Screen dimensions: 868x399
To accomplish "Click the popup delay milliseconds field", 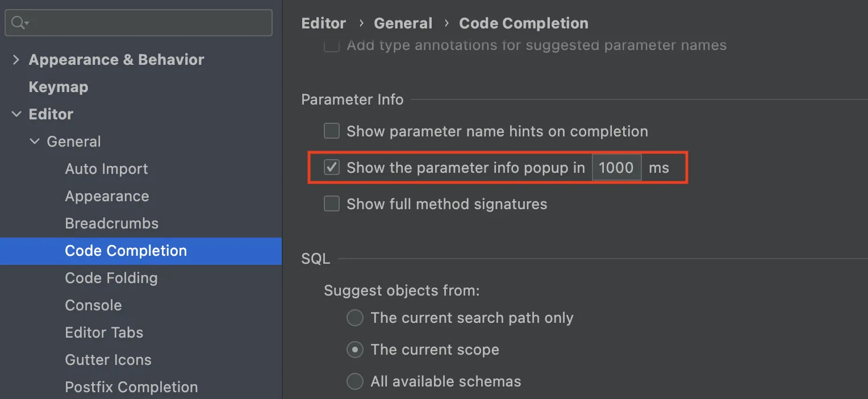I will [616, 168].
